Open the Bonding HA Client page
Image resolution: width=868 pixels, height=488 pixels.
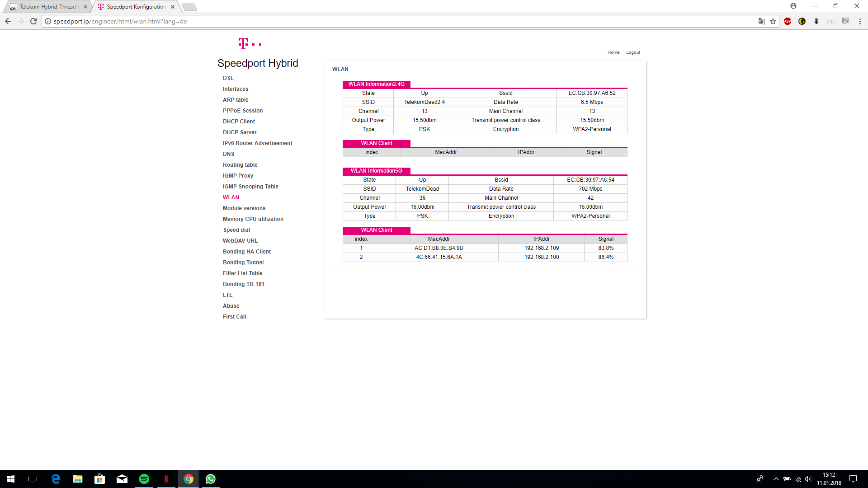[x=247, y=252]
